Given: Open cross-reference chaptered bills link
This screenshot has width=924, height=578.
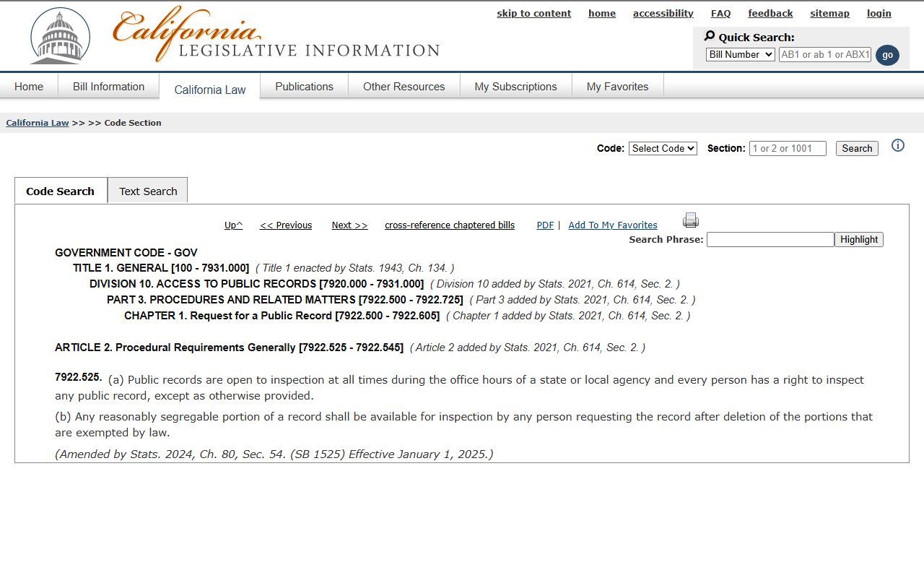Looking at the screenshot, I should tap(450, 225).
